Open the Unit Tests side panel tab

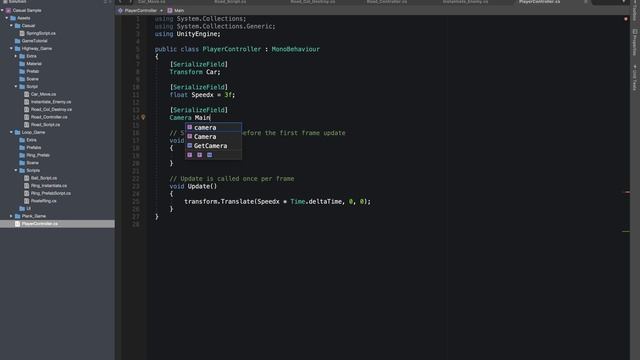(635, 78)
